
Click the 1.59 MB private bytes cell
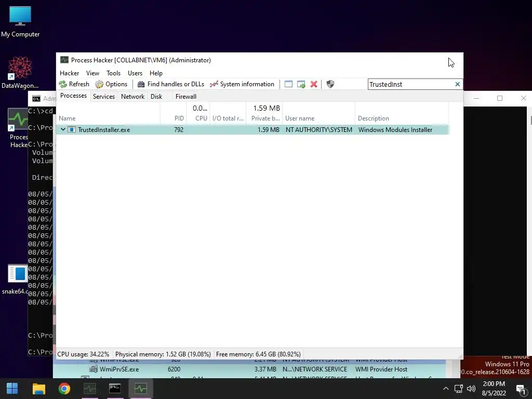pyautogui.click(x=269, y=129)
